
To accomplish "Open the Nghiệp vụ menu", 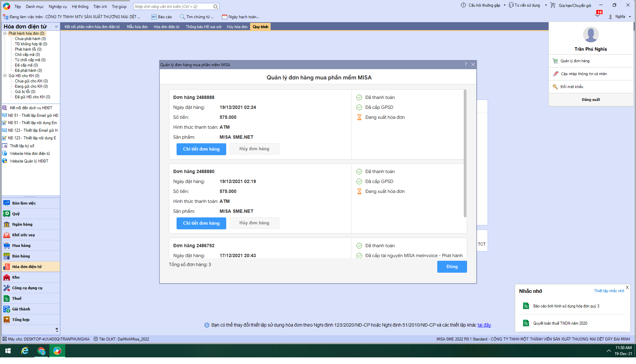I will pos(58,7).
